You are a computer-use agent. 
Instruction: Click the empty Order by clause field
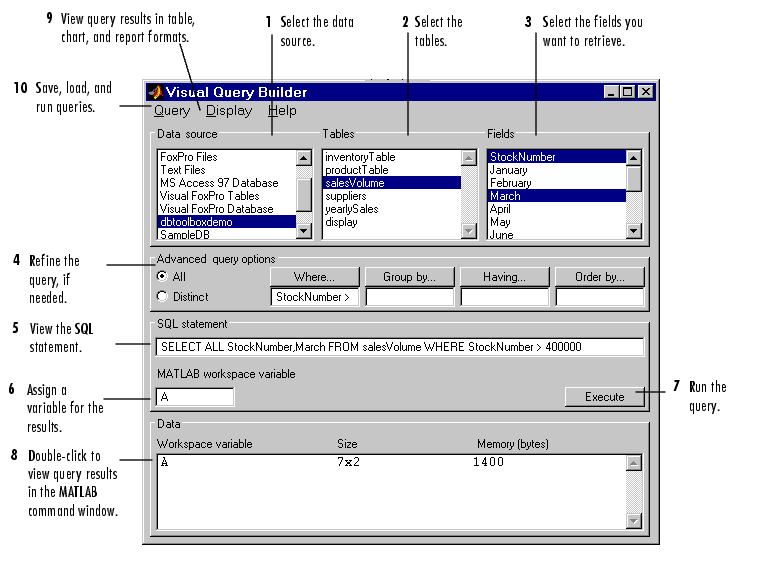click(x=600, y=297)
